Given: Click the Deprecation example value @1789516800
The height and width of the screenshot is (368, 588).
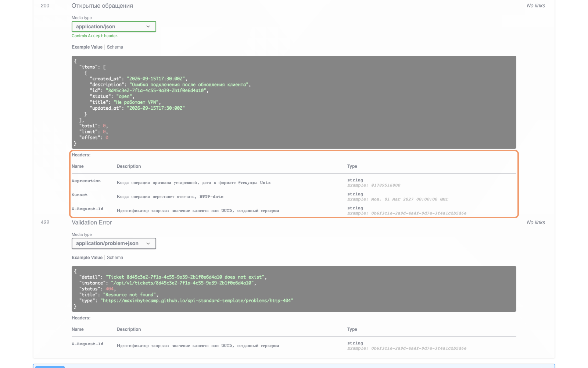Looking at the screenshot, I should click(x=386, y=185).
